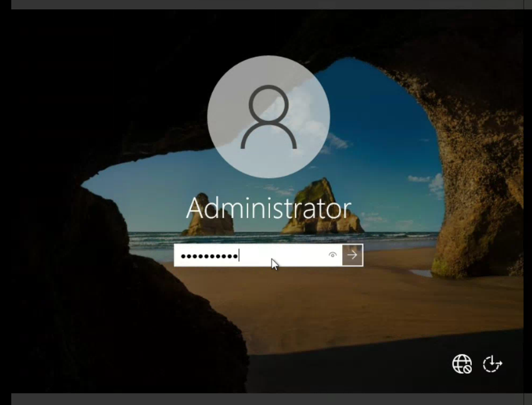This screenshot has height=405, width=532.
Task: Submit the password with the arrow button
Action: pyautogui.click(x=353, y=255)
